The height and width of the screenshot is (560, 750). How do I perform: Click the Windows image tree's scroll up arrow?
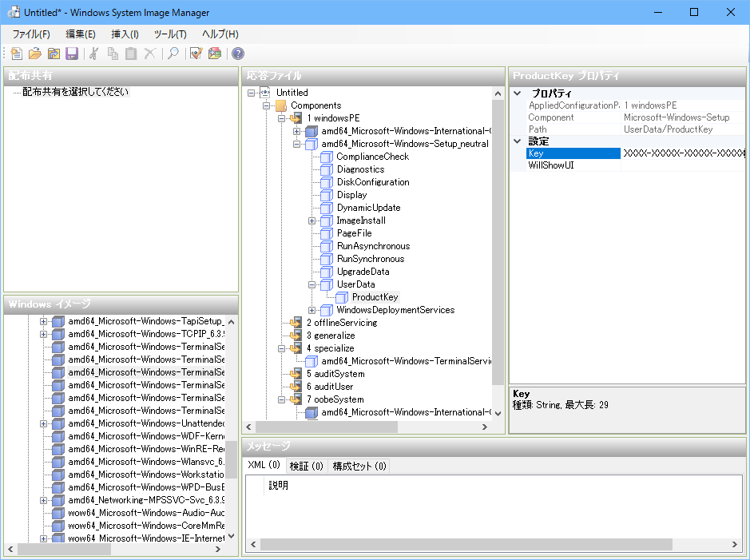[232, 322]
